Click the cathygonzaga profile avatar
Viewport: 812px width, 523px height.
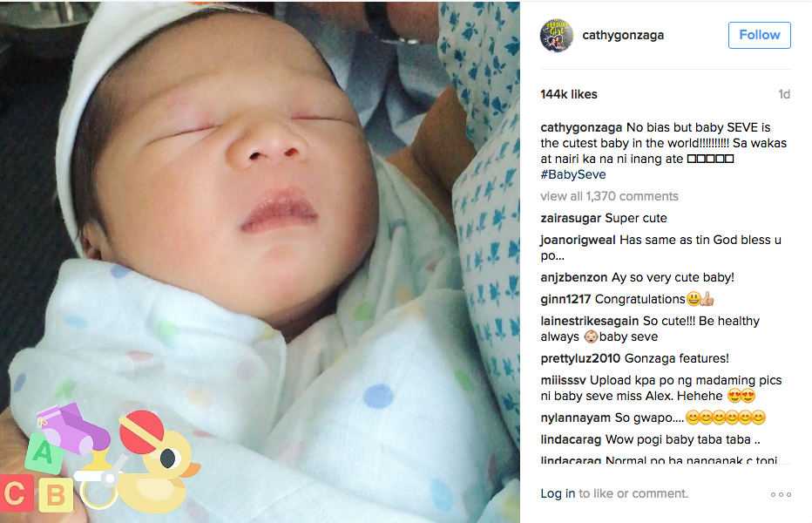tap(556, 35)
